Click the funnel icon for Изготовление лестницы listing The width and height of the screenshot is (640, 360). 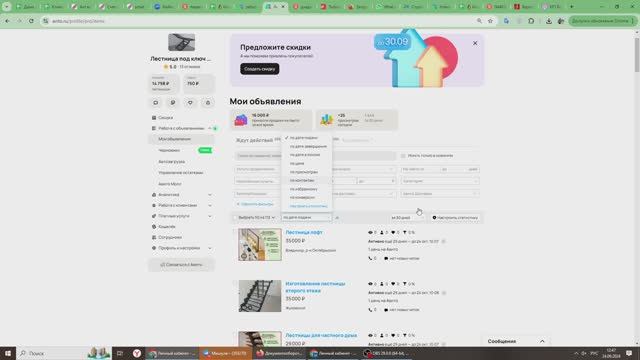pos(405,284)
